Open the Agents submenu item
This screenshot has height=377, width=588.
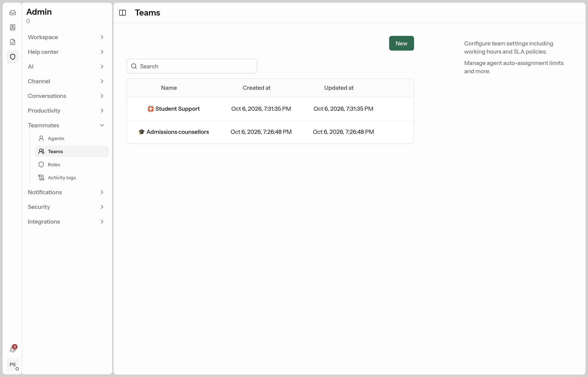[71, 138]
